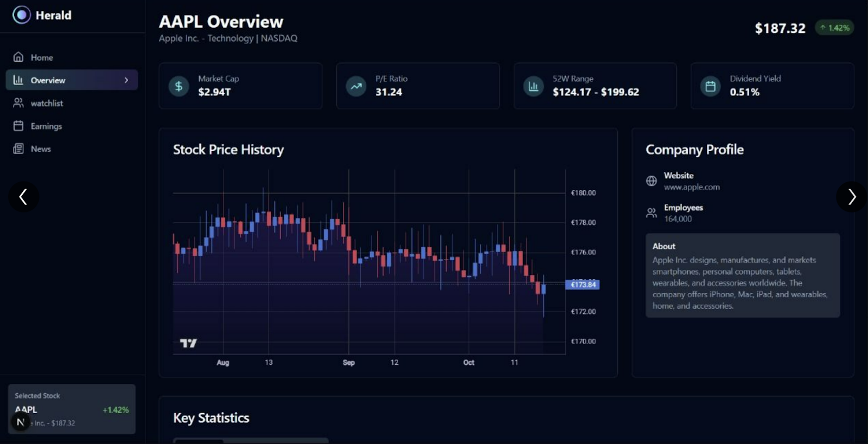
Task: Click the 52W Range bar chart icon
Action: coord(533,86)
